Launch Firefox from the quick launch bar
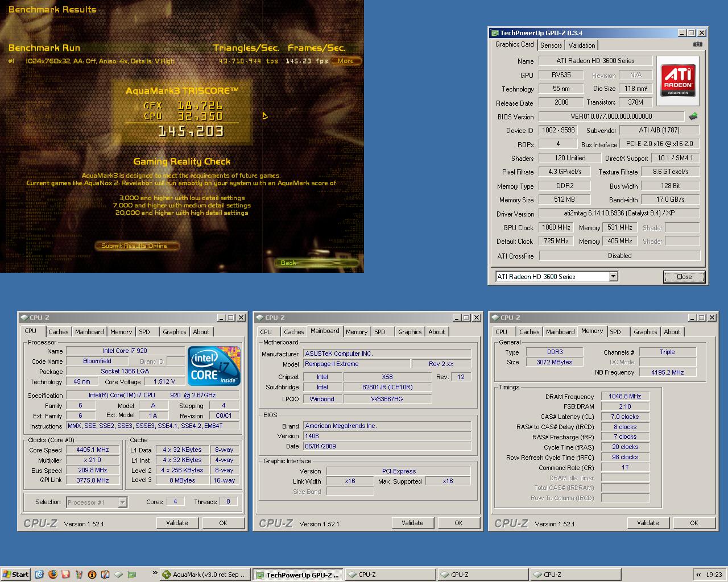Screen dimensions: 728x582 coord(53,575)
